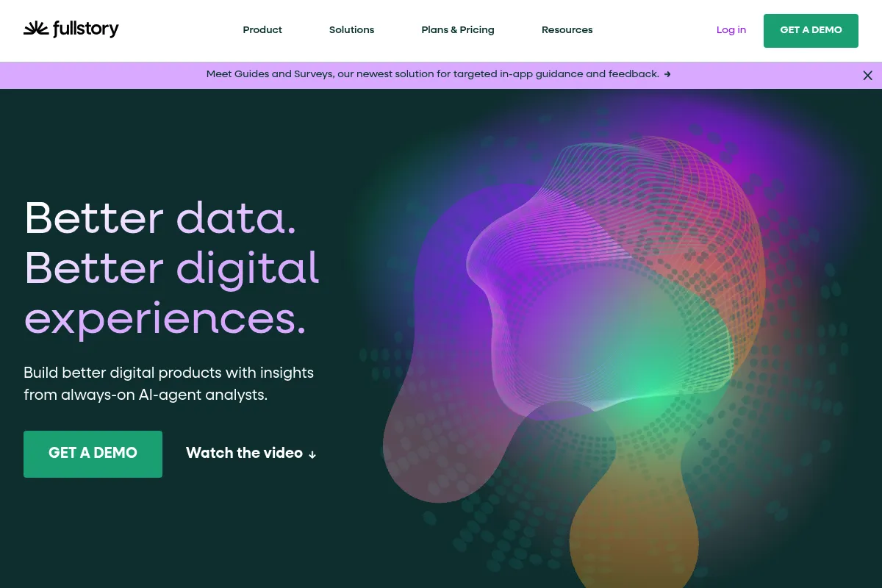Click the Watch the video link
This screenshot has width=882, height=588.
[251, 453]
